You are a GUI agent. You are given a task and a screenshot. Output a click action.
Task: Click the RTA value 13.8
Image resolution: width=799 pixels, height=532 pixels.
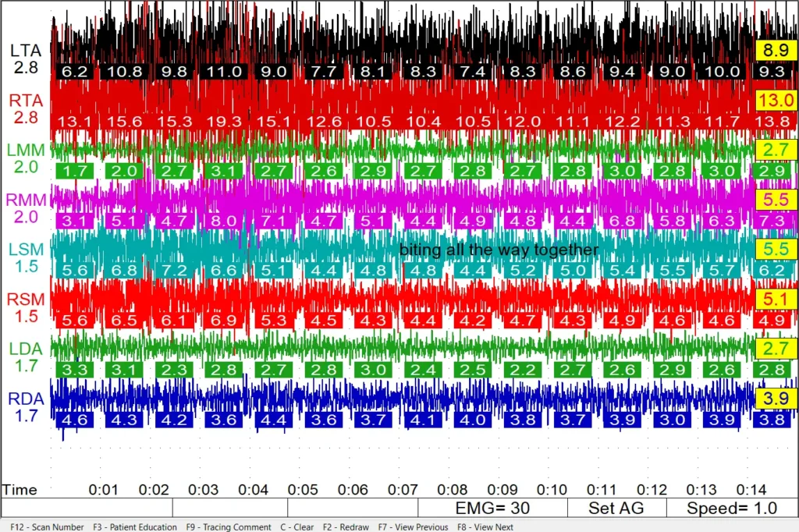tap(773, 121)
